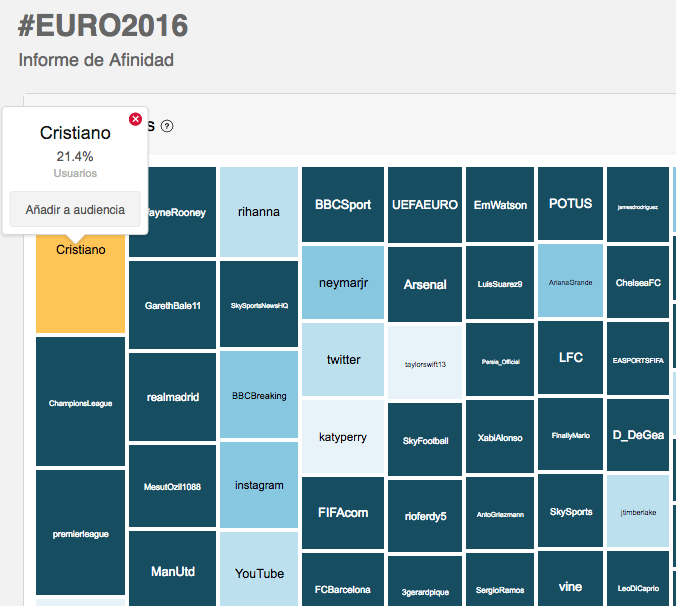676x606 pixels.
Task: Click the SkyFootball tile
Action: coord(425,440)
